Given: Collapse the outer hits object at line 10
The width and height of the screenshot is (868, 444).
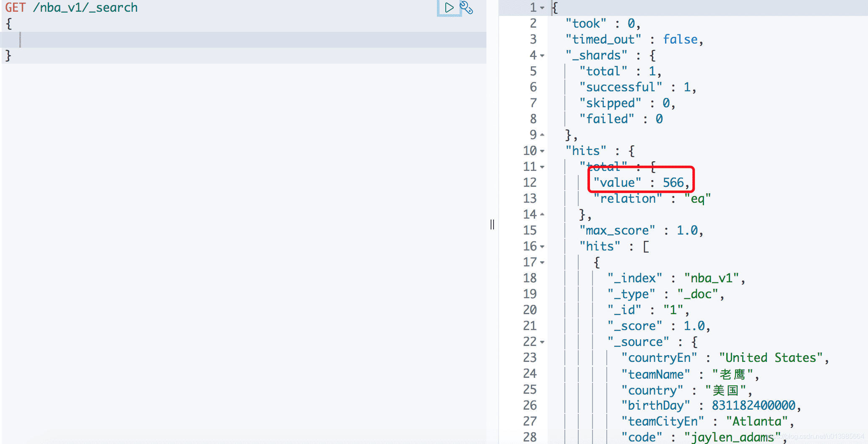Looking at the screenshot, I should tap(542, 151).
